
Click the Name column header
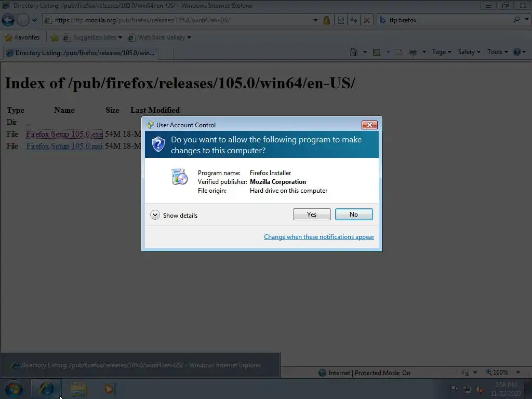point(64,110)
